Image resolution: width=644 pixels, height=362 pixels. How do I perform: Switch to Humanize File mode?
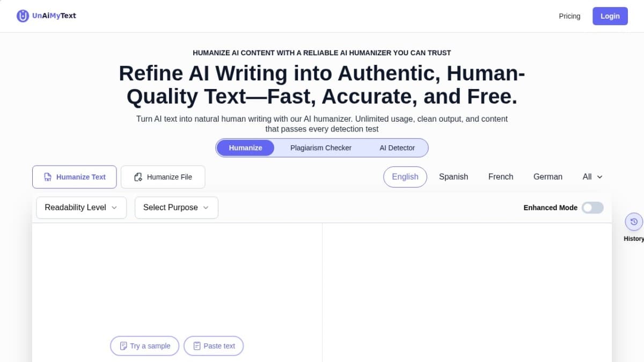coord(163,176)
